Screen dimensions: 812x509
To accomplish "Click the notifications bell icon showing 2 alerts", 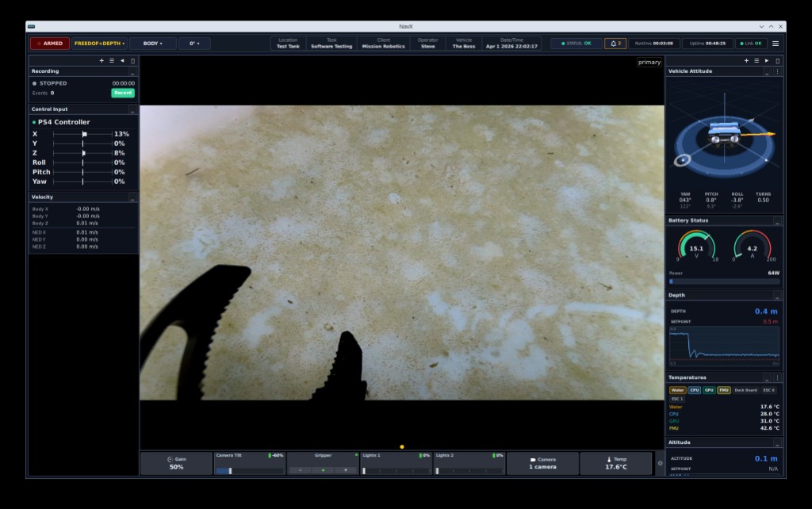I will 616,44.
